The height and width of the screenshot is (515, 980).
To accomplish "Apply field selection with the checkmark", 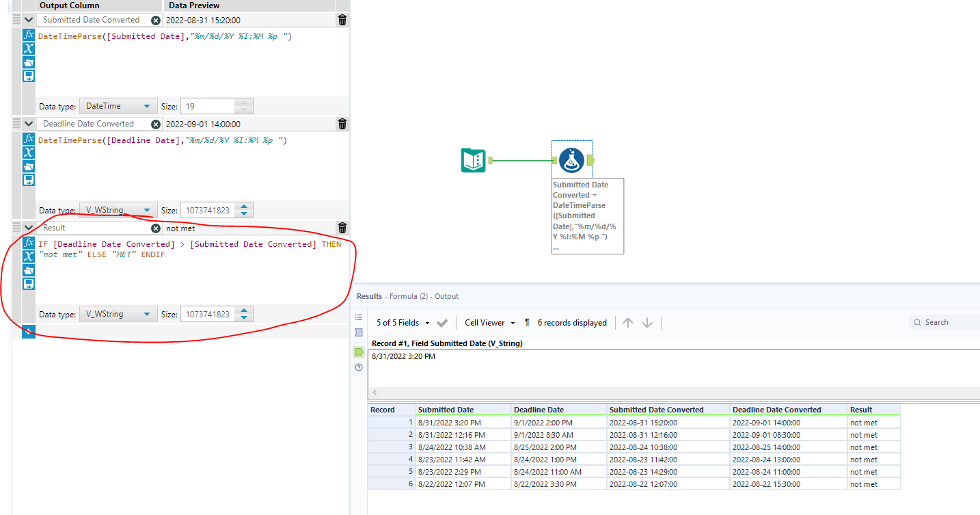I will tap(441, 321).
